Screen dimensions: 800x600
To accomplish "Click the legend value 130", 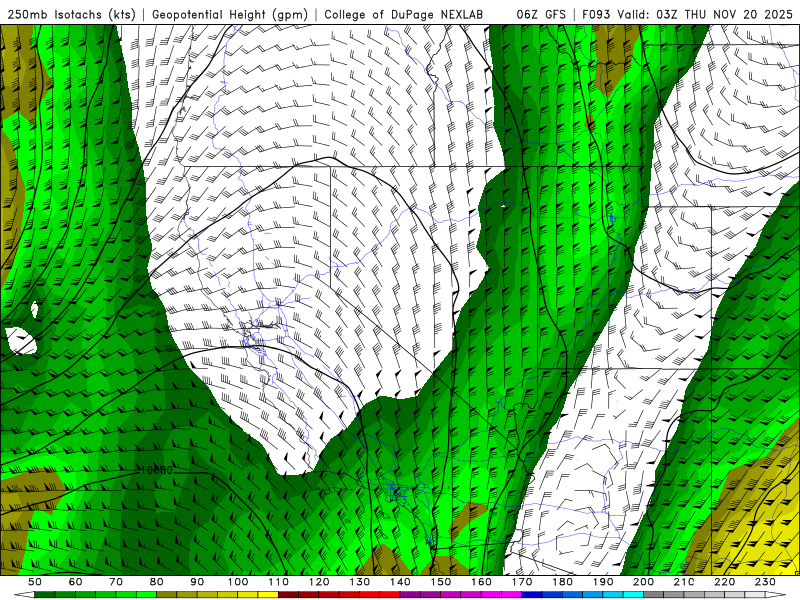I will [360, 582].
